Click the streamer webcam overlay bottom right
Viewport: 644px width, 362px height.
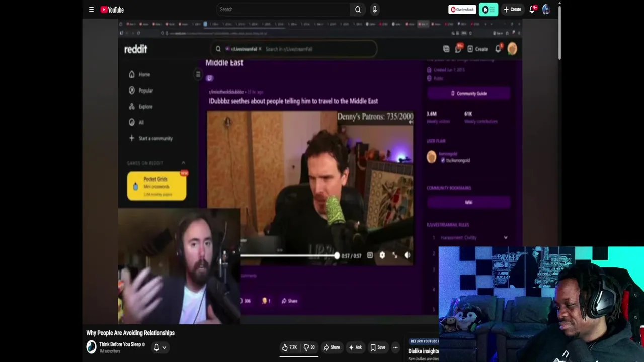[541, 304]
